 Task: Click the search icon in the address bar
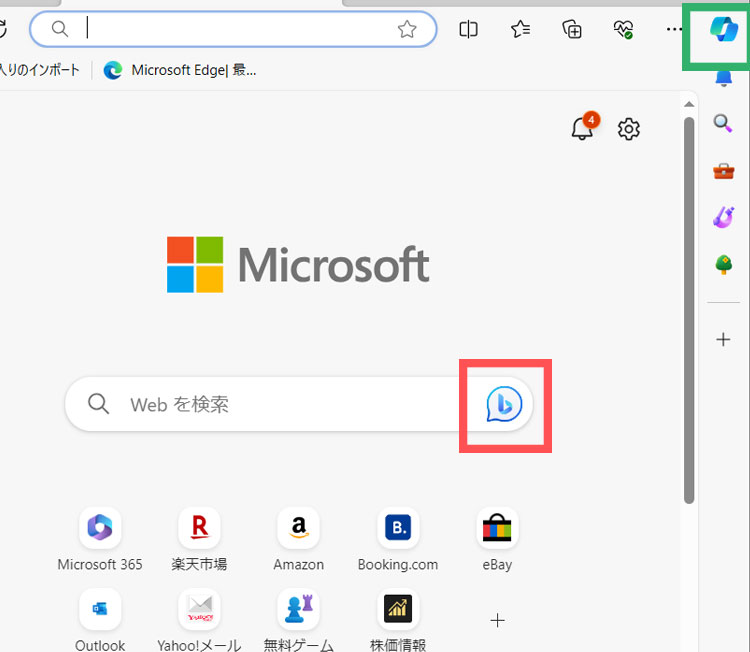pyautogui.click(x=60, y=29)
